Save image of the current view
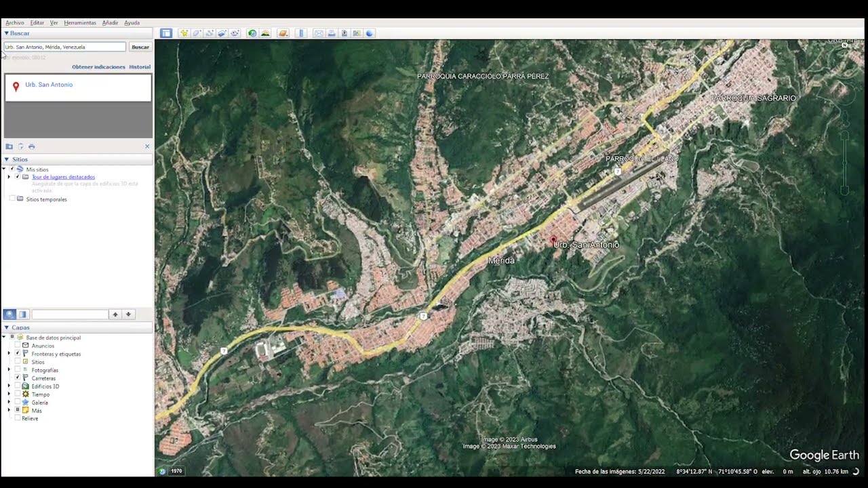Image resolution: width=868 pixels, height=488 pixels. (344, 33)
